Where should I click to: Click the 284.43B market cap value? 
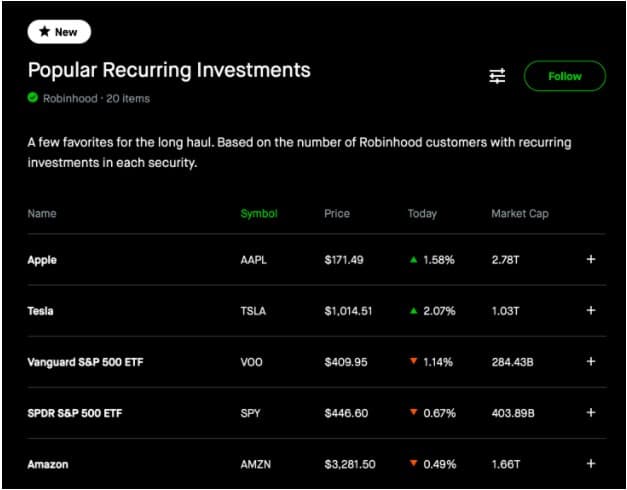point(512,362)
